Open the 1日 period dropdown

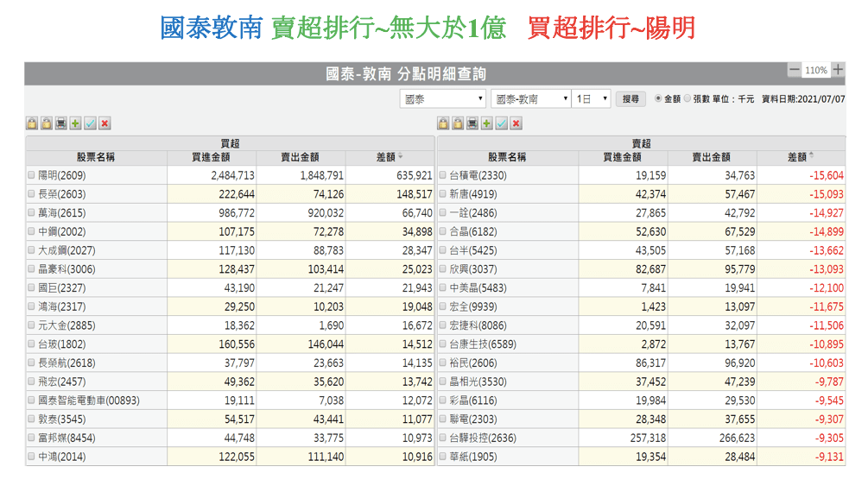click(x=592, y=99)
